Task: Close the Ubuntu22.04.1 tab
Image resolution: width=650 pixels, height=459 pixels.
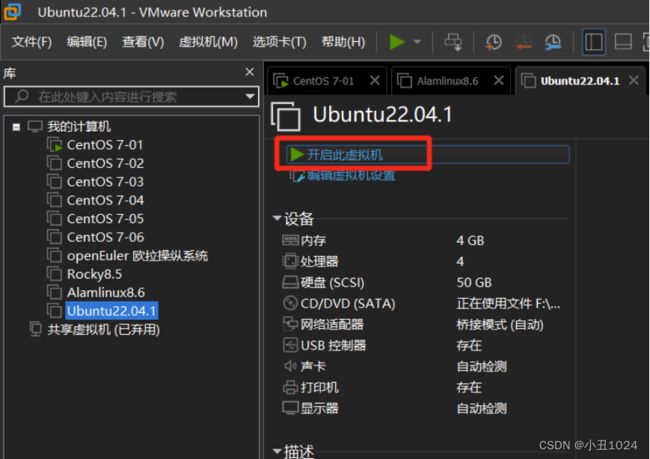Action: pyautogui.click(x=633, y=80)
